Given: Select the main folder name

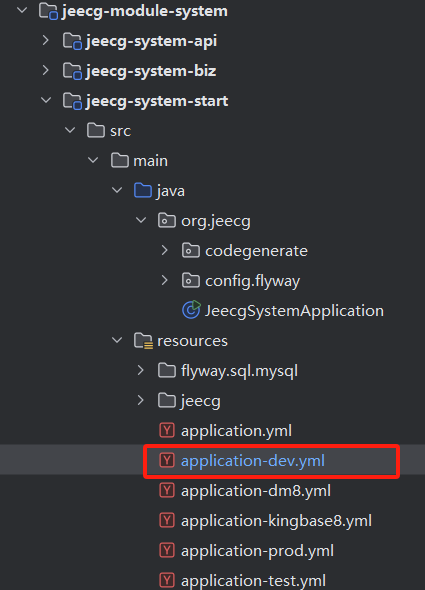Looking at the screenshot, I should 151,161.
